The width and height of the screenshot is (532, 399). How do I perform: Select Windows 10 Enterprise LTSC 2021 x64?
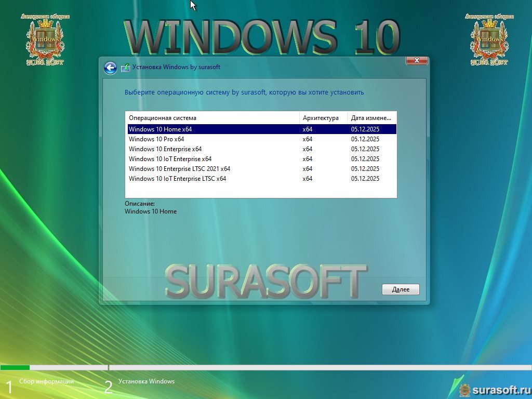pyautogui.click(x=262, y=169)
